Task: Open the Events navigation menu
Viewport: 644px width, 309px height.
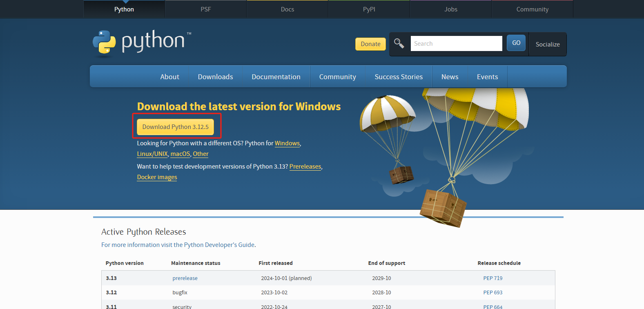Action: [487, 77]
